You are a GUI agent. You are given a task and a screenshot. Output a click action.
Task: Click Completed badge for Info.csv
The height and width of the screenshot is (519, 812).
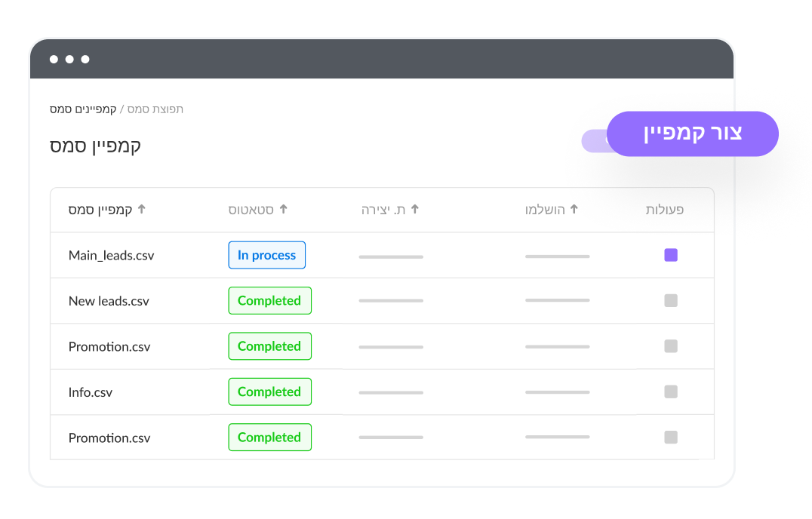(x=270, y=392)
